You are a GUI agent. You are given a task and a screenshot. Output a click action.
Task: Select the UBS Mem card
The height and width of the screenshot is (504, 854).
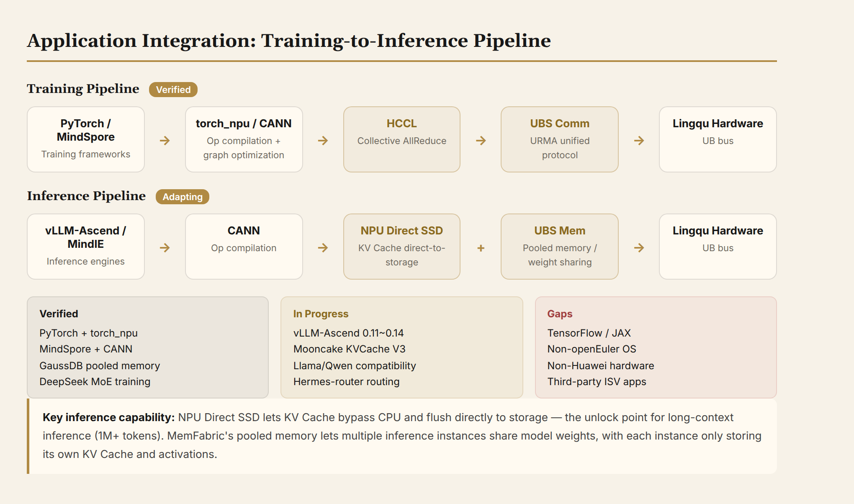[x=560, y=247]
